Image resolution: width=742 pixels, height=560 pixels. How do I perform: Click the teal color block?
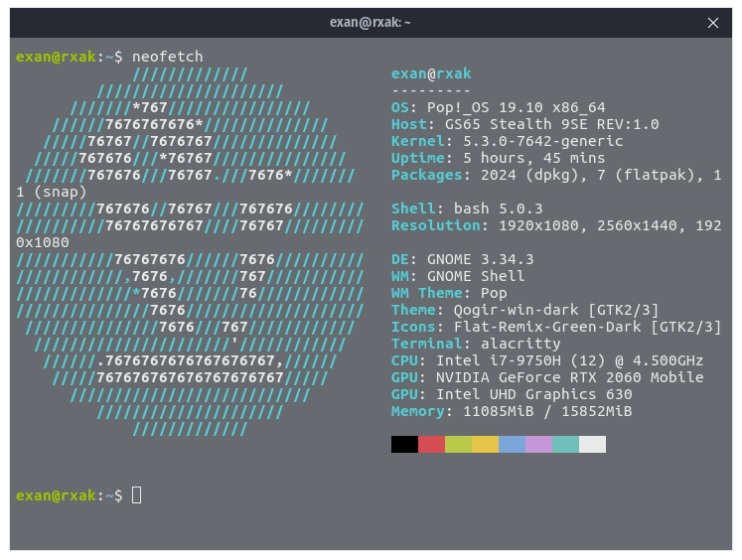565,444
